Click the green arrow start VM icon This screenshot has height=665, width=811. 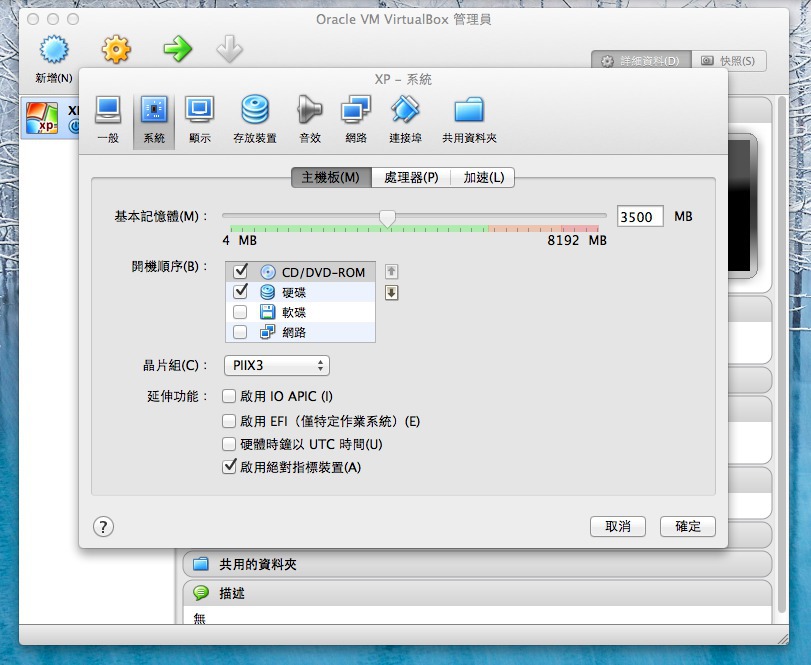177,49
